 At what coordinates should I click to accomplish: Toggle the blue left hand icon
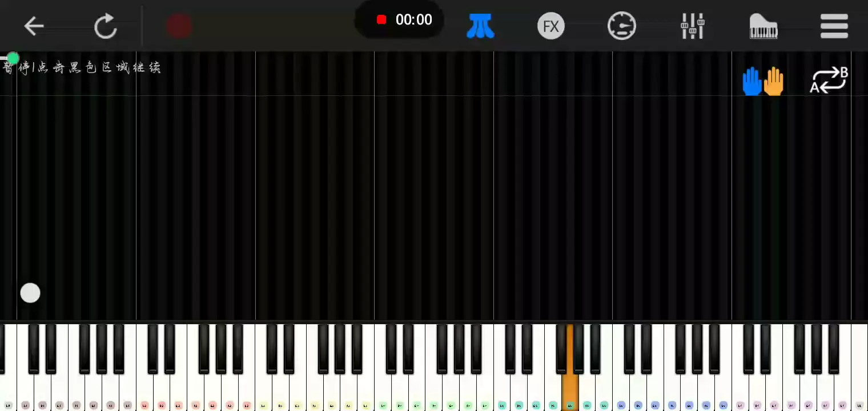[752, 81]
